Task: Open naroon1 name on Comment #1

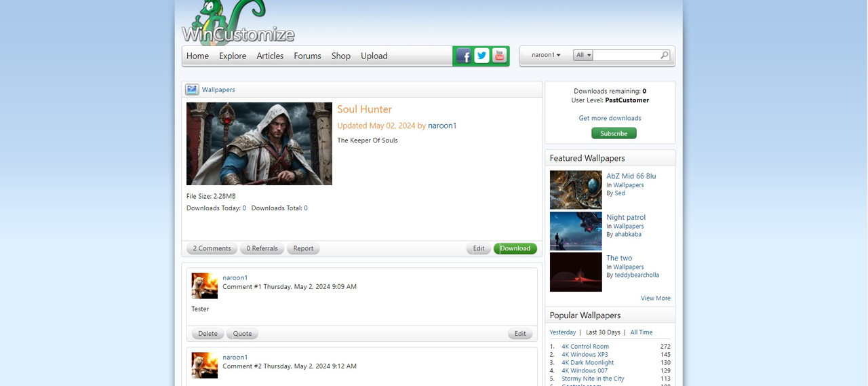Action: (235, 277)
